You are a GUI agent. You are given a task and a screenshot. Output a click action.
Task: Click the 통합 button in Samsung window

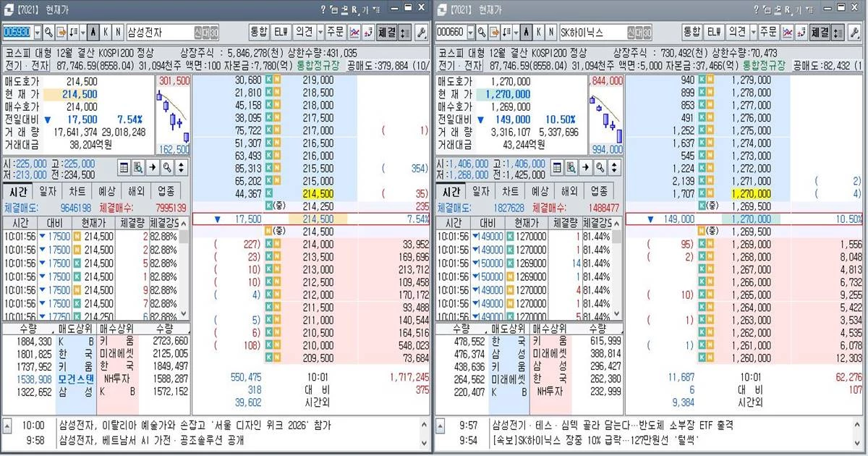260,33
